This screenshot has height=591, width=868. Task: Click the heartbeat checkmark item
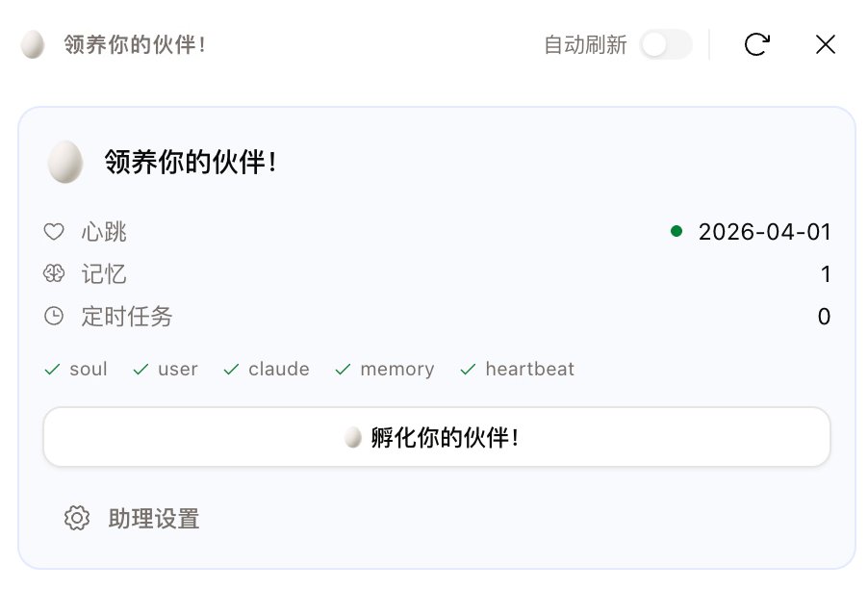(x=518, y=370)
